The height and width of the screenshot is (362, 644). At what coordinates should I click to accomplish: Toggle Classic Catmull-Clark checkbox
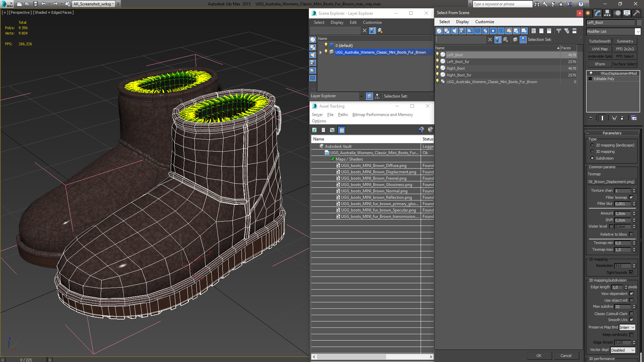pyautogui.click(x=631, y=314)
